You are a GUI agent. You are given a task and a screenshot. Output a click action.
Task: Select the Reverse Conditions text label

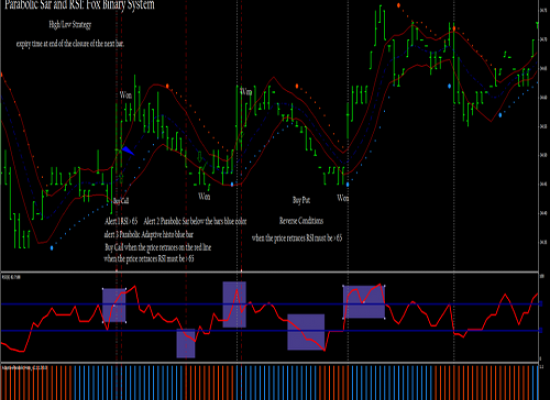(301, 221)
